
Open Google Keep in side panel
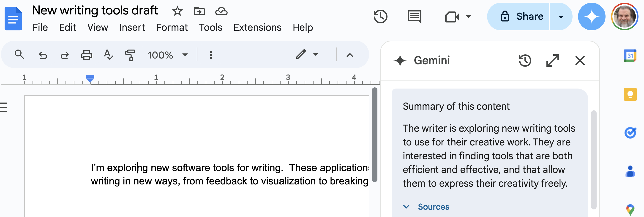pyautogui.click(x=630, y=94)
